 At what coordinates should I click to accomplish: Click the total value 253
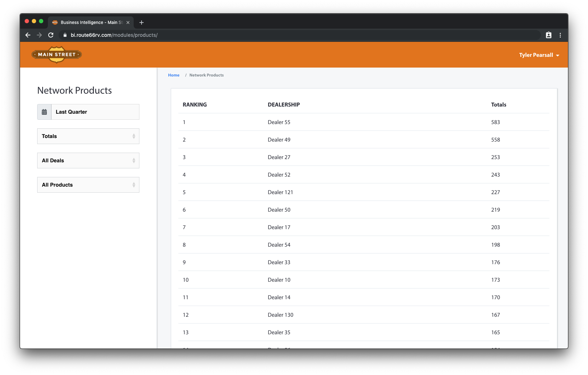point(495,157)
